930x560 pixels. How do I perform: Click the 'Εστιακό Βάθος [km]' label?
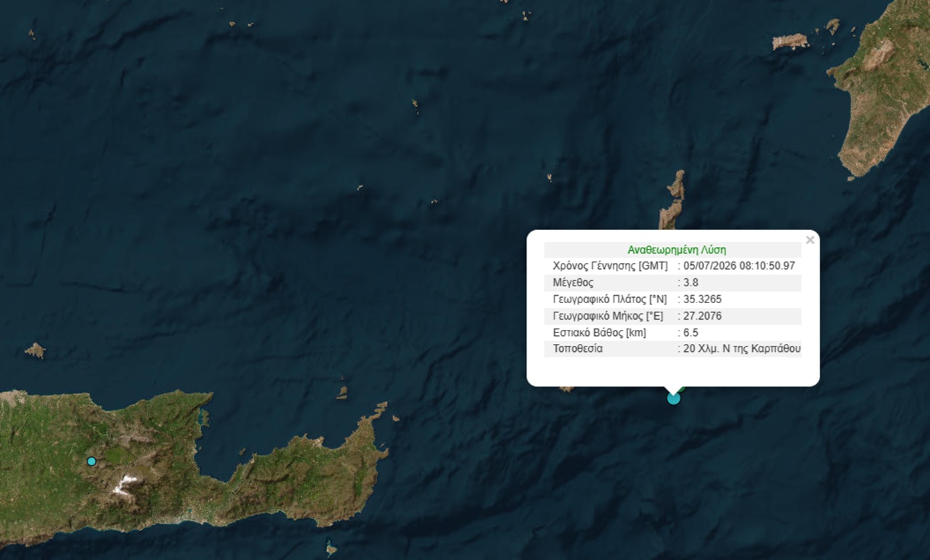coord(599,333)
